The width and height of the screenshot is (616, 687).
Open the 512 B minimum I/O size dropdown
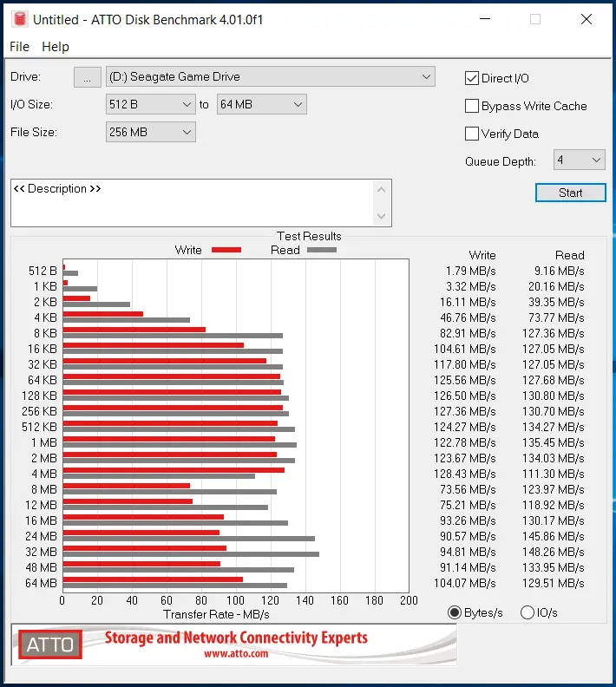[x=150, y=104]
